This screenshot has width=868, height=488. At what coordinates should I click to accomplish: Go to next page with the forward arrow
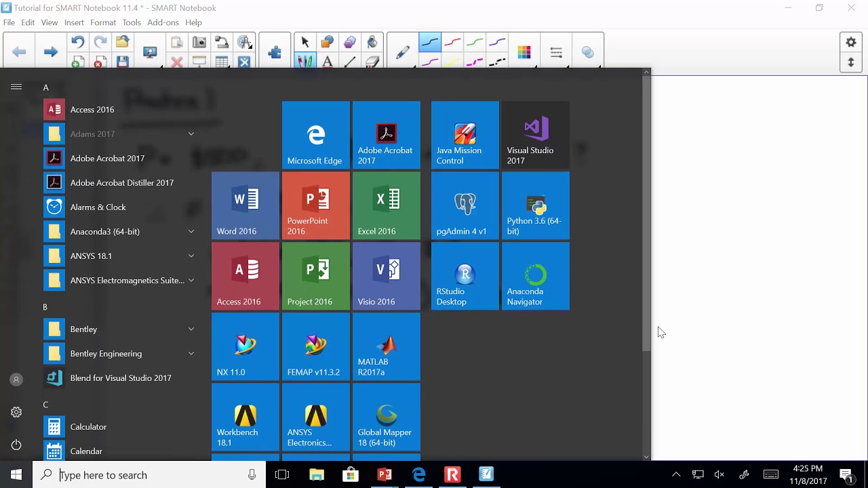50,52
